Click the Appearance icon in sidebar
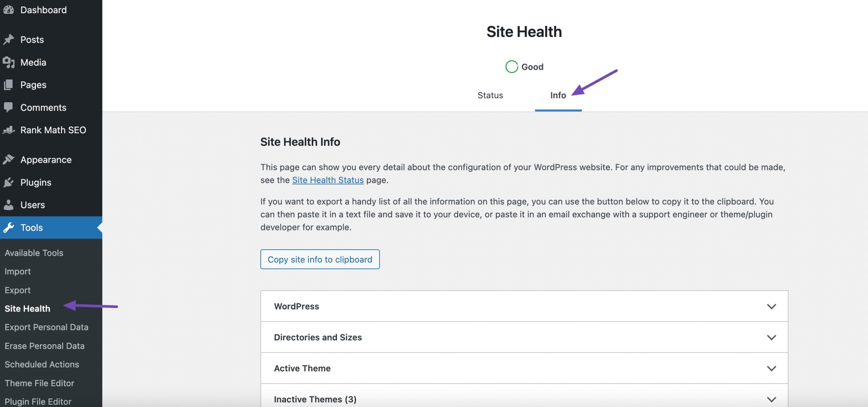The height and width of the screenshot is (407, 868). coord(8,159)
